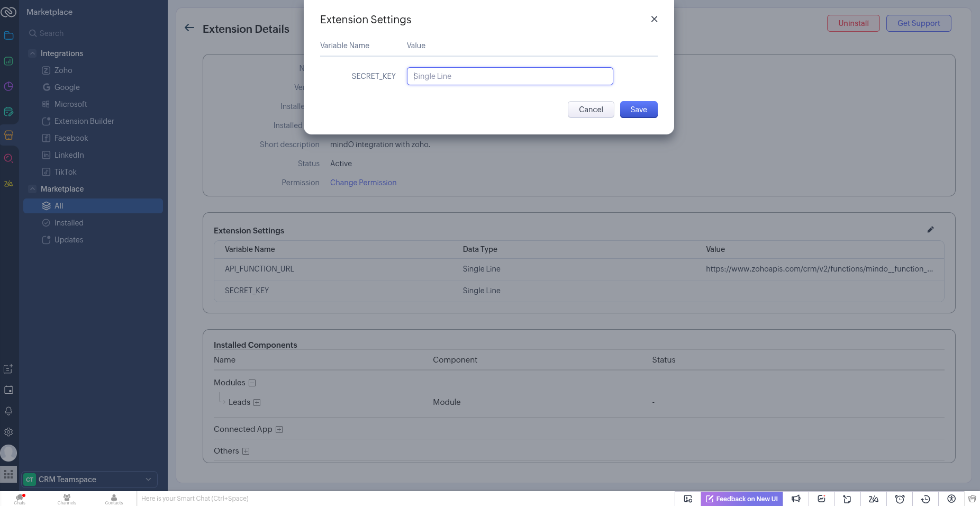Click the megaphone announcements icon in bottom bar
Viewport: 980px width, 506px height.
tap(796, 499)
